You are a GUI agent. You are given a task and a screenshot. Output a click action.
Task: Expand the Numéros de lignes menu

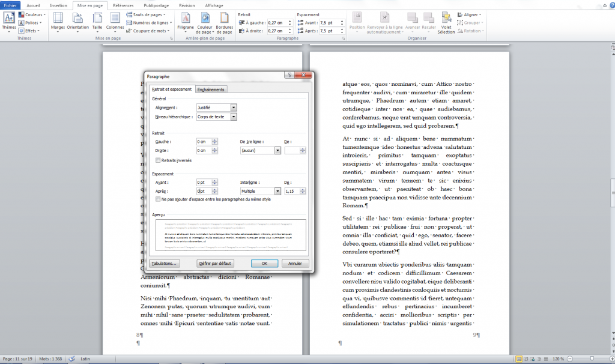(x=149, y=23)
